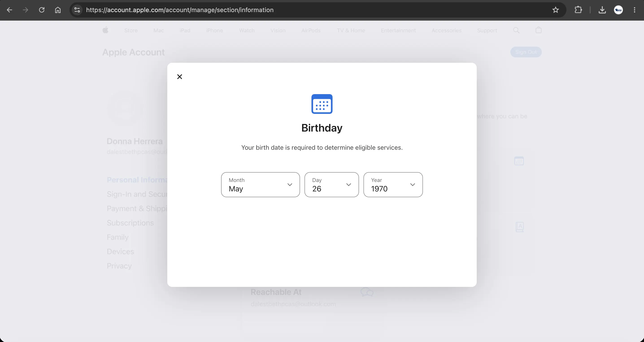Open Vision in Apple navigation
Viewport: 644px width, 342px height.
click(x=278, y=30)
